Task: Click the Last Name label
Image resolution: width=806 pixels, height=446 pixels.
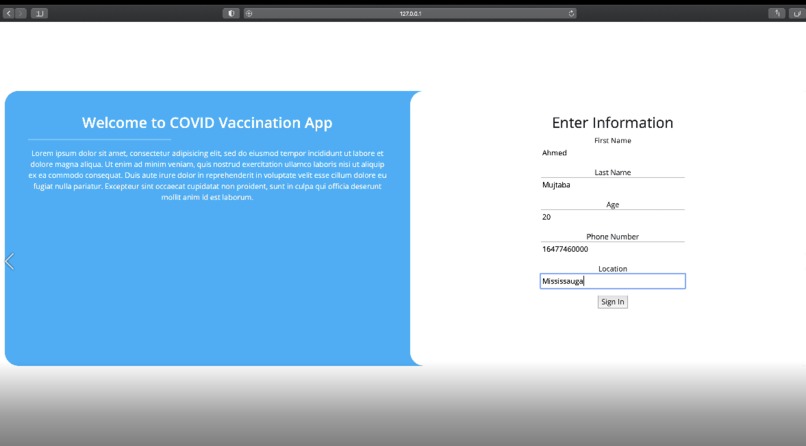Action: point(612,172)
